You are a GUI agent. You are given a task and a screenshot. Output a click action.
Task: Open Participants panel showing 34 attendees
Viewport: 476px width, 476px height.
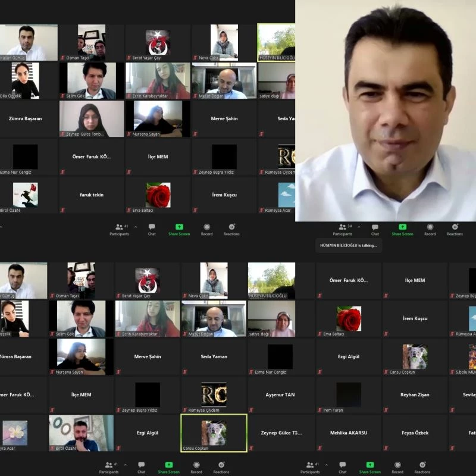(342, 229)
